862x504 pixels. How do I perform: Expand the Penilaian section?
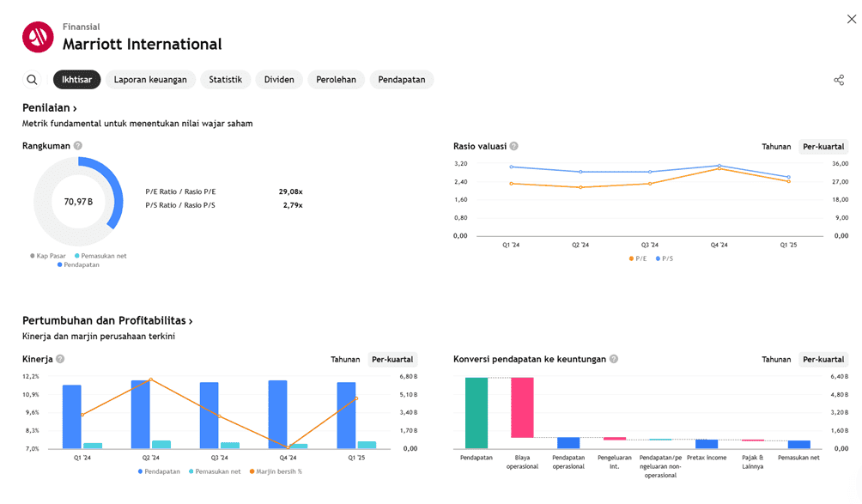[x=50, y=108]
